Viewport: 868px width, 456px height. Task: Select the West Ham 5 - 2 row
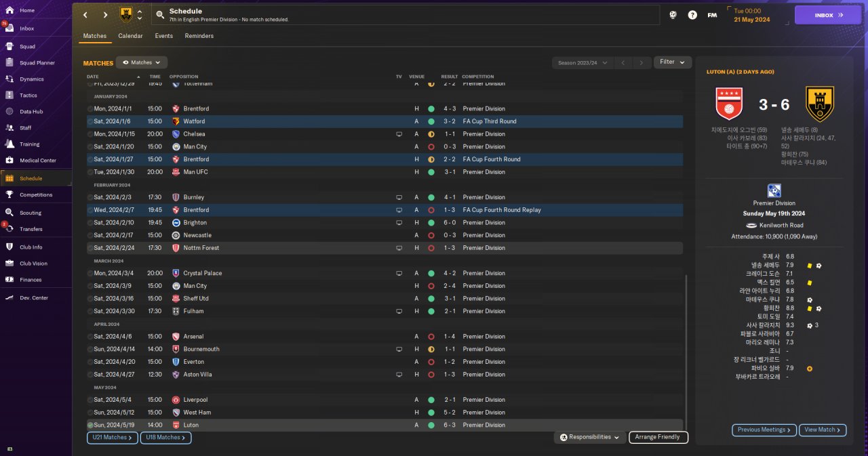tap(384, 412)
